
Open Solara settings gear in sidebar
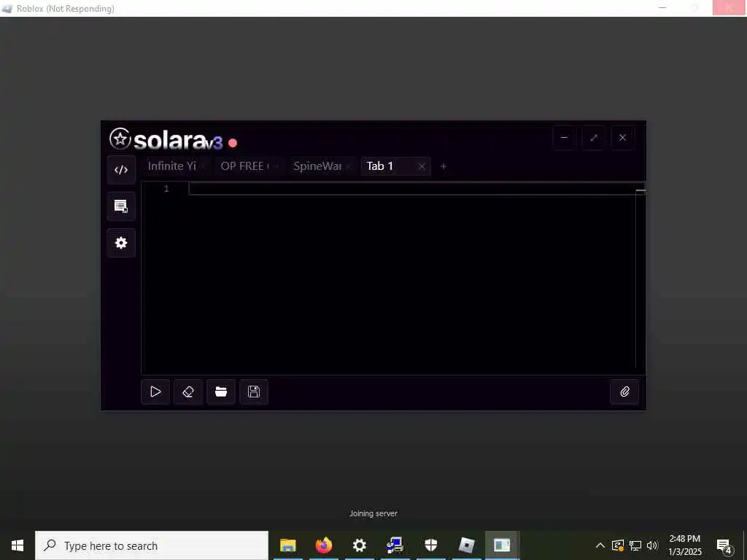(x=121, y=243)
